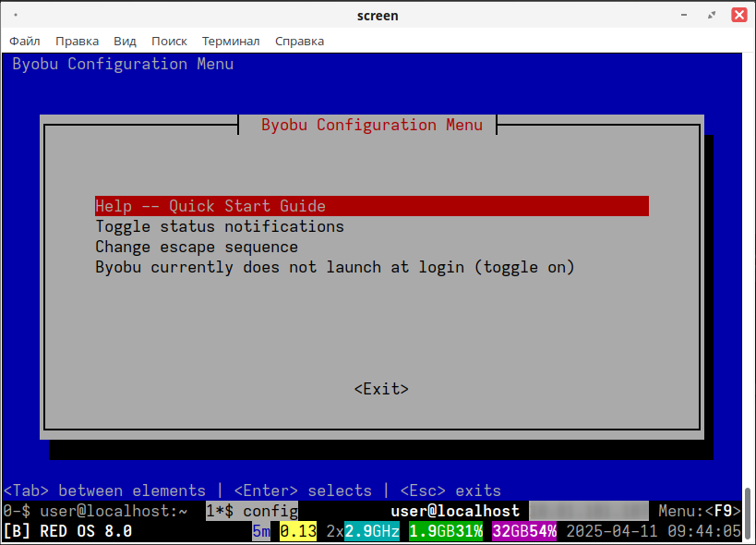This screenshot has height=545, width=756.
Task: Click the screen window title text
Action: pyautogui.click(x=378, y=16)
